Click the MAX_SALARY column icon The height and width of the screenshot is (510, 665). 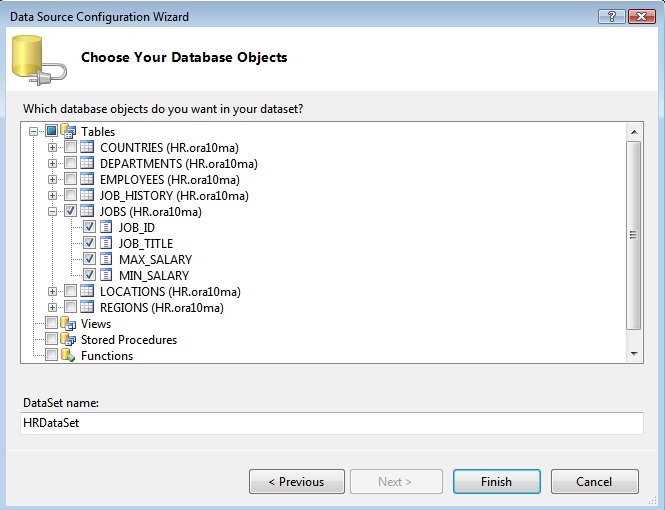tap(106, 260)
